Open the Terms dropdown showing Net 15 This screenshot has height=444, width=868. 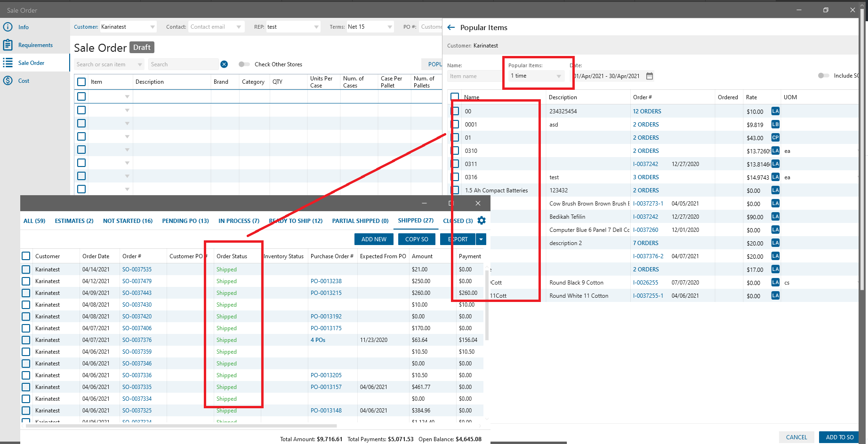390,27
